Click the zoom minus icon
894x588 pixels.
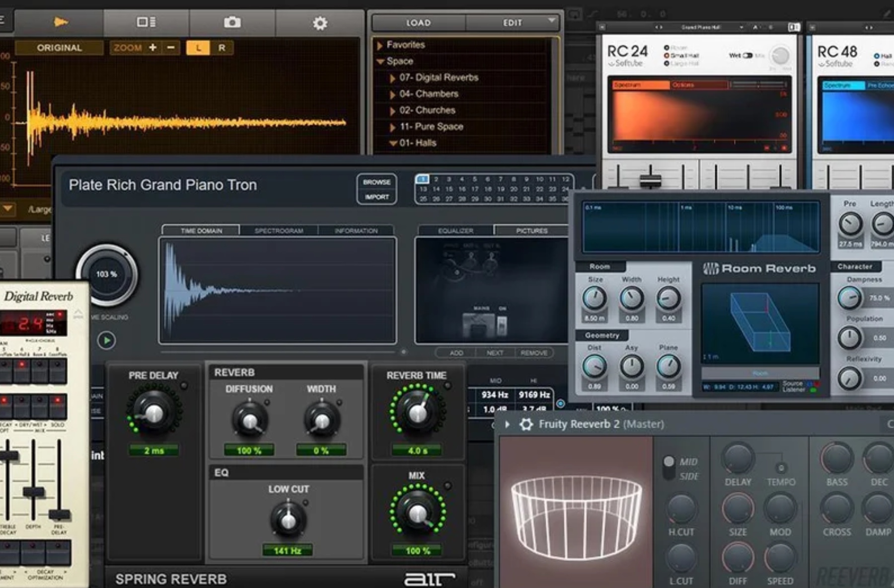click(x=170, y=48)
